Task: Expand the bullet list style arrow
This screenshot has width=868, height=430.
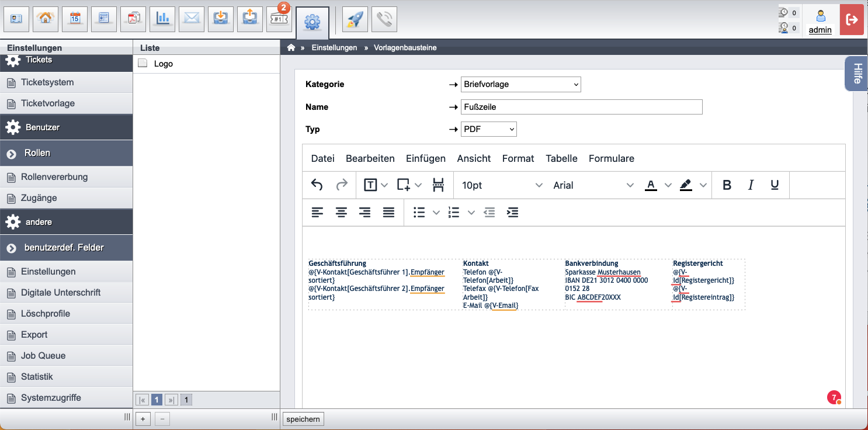Action: [436, 213]
